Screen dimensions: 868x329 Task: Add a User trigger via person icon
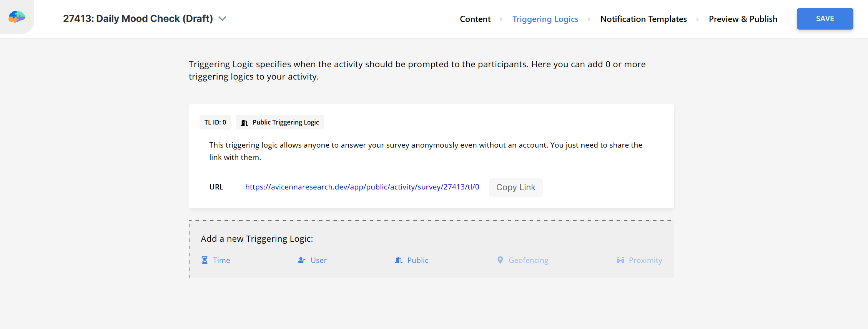302,260
